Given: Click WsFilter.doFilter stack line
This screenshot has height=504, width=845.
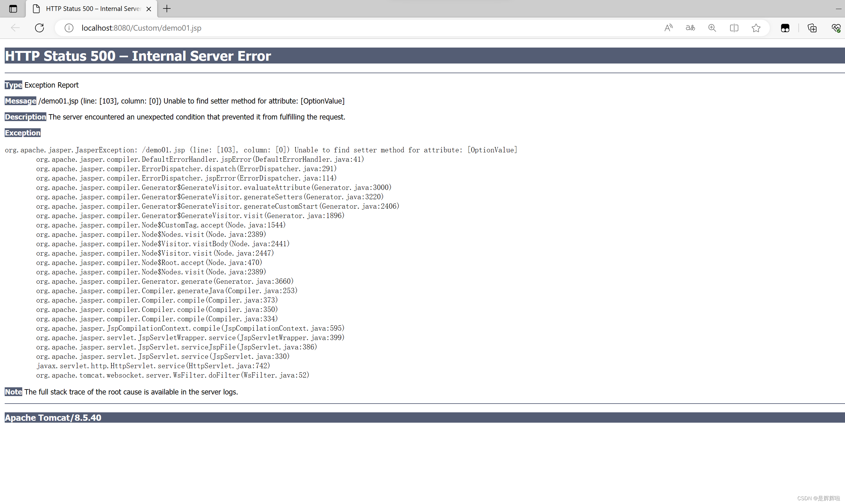Looking at the screenshot, I should coord(173,376).
